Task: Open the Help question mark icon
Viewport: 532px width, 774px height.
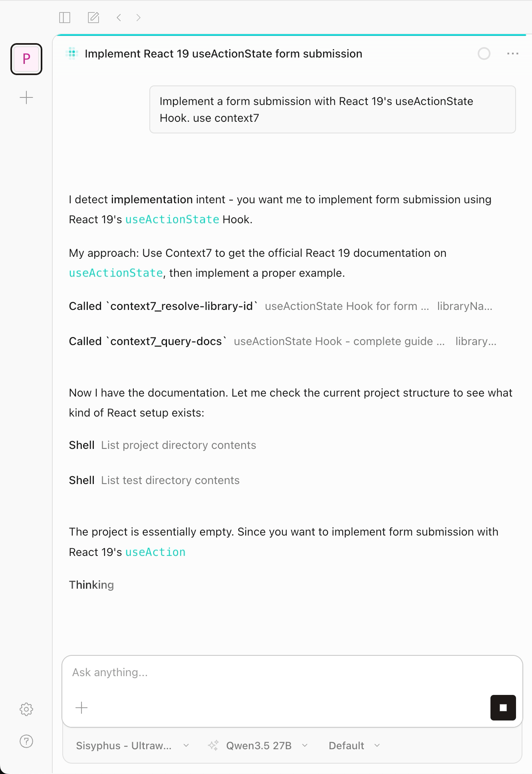Action: pos(26,741)
